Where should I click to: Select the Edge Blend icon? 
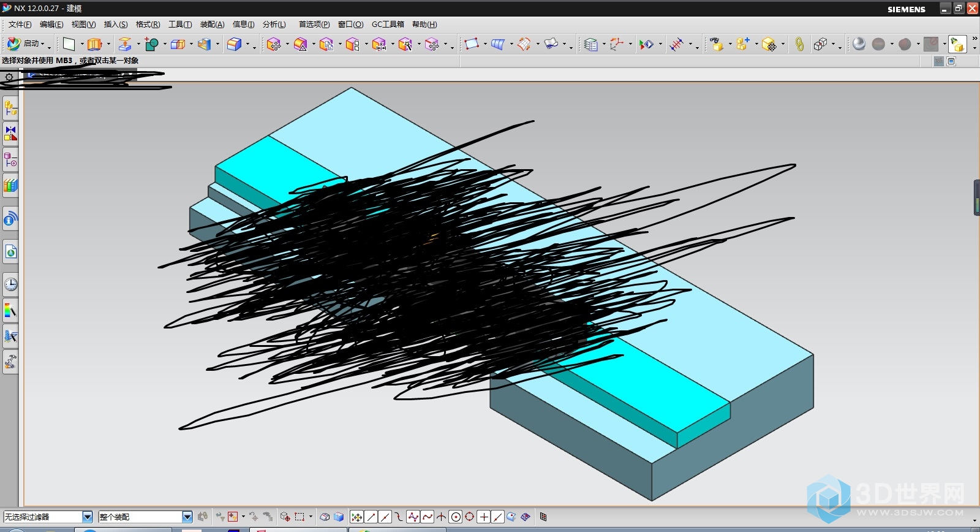(234, 44)
